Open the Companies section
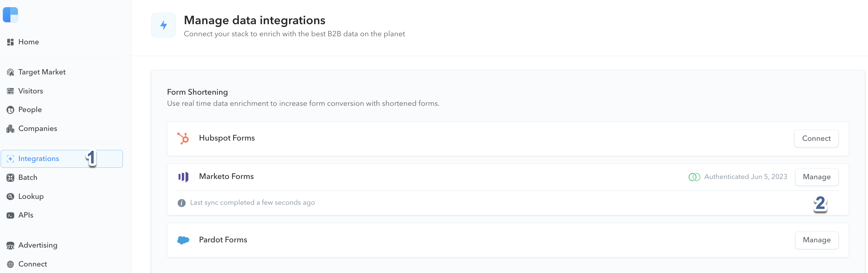Screen dimensions: 868x273 point(38,128)
